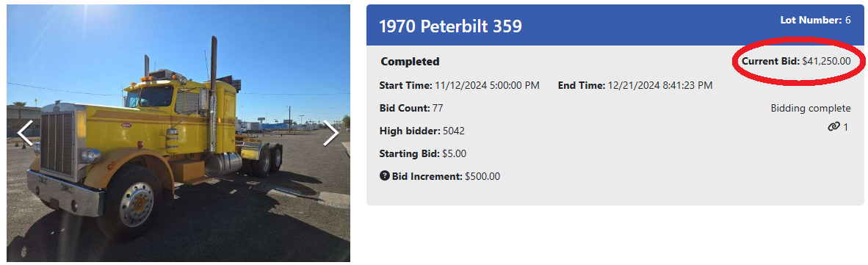The height and width of the screenshot is (265, 868).
Task: Click the 1970 Peterbilt 359 title
Action: (x=450, y=26)
